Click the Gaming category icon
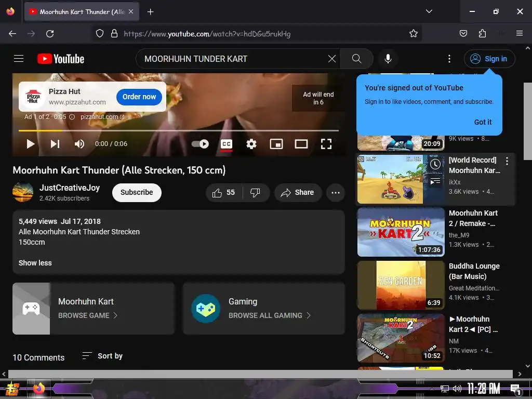 tap(206, 309)
